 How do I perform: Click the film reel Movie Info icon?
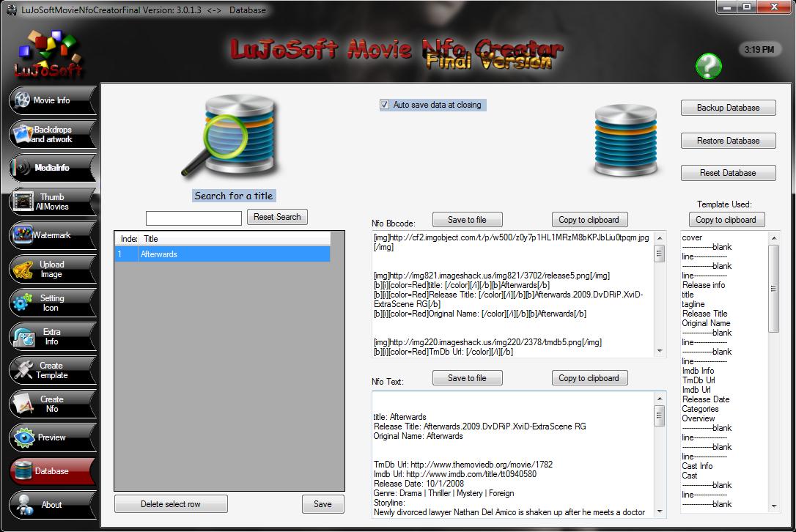point(22,100)
